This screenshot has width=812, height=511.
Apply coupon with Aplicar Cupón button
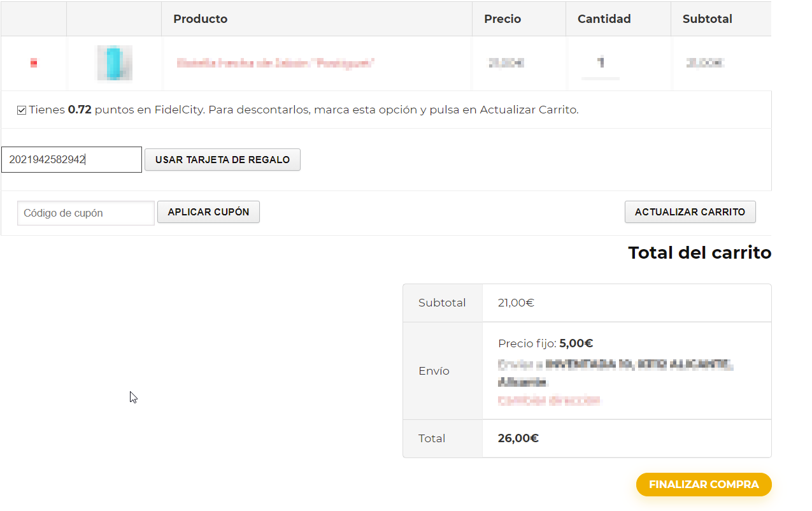[208, 212]
